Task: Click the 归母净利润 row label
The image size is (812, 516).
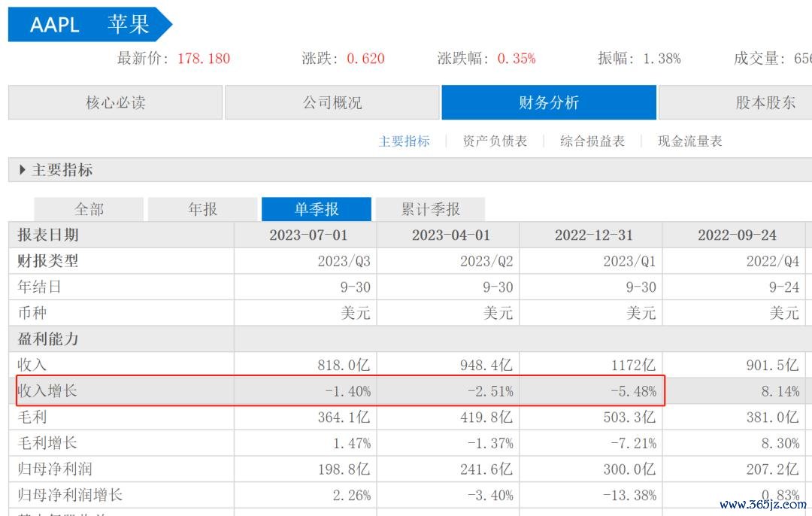Action: (55, 469)
